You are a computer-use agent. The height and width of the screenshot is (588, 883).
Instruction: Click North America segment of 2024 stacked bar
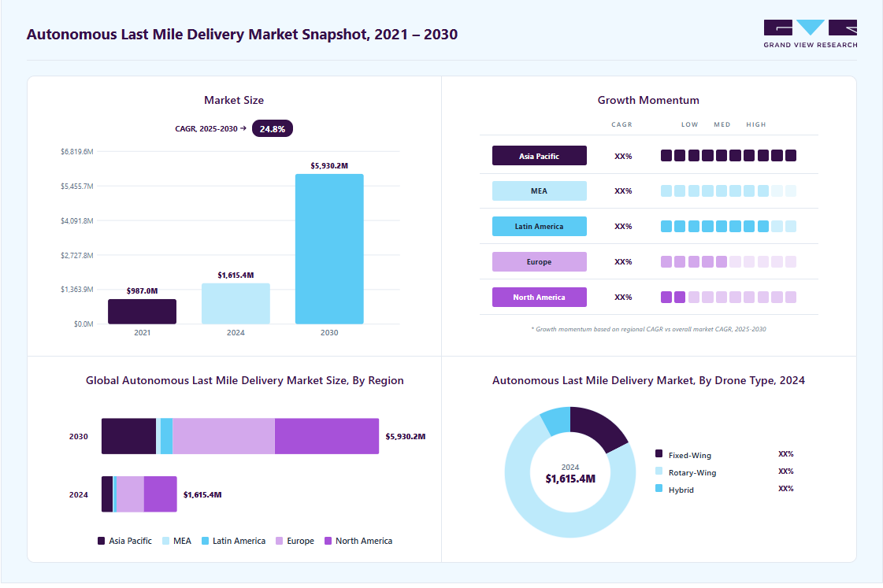click(161, 494)
